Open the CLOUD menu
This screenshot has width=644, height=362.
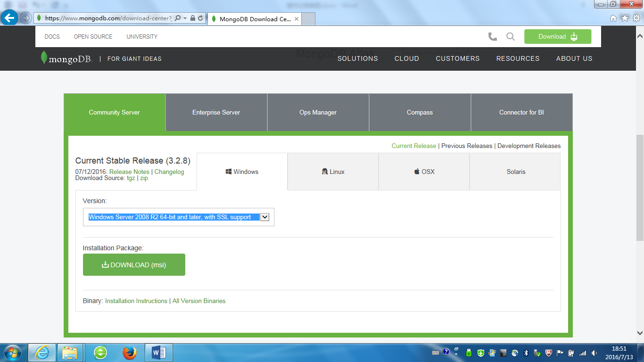click(x=407, y=58)
